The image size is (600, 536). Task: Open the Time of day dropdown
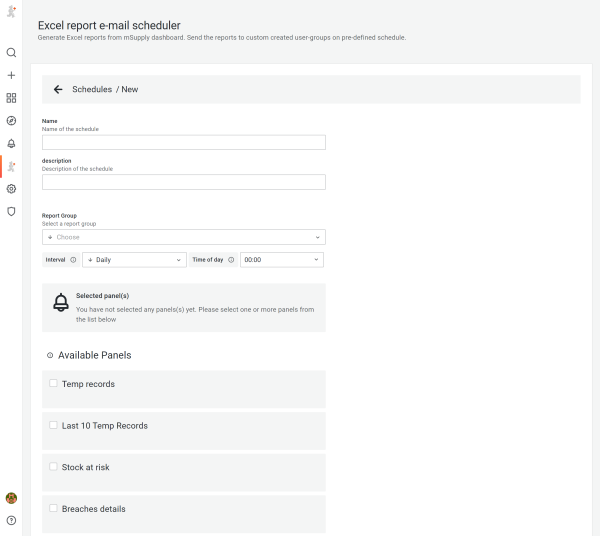click(281, 259)
